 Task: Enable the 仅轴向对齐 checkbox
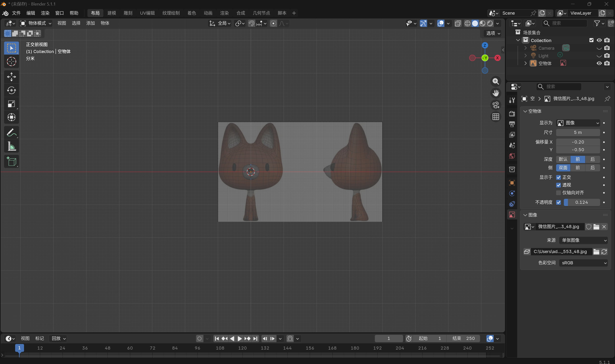coord(559,193)
